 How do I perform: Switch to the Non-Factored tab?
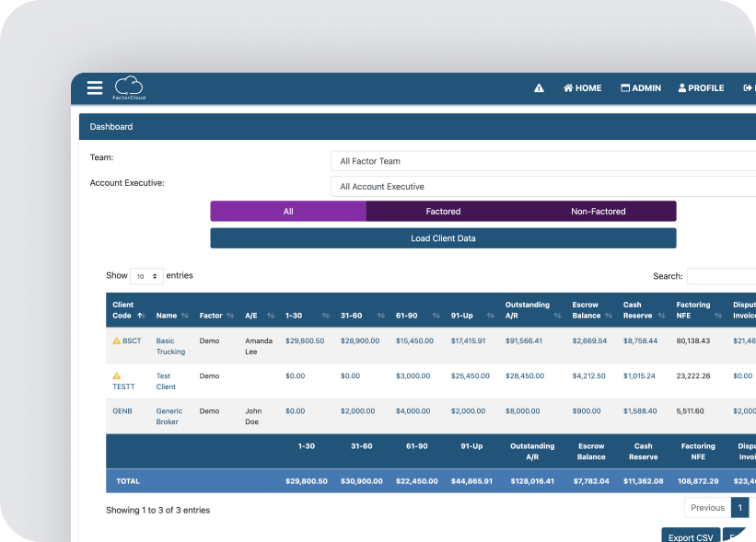pyautogui.click(x=598, y=211)
